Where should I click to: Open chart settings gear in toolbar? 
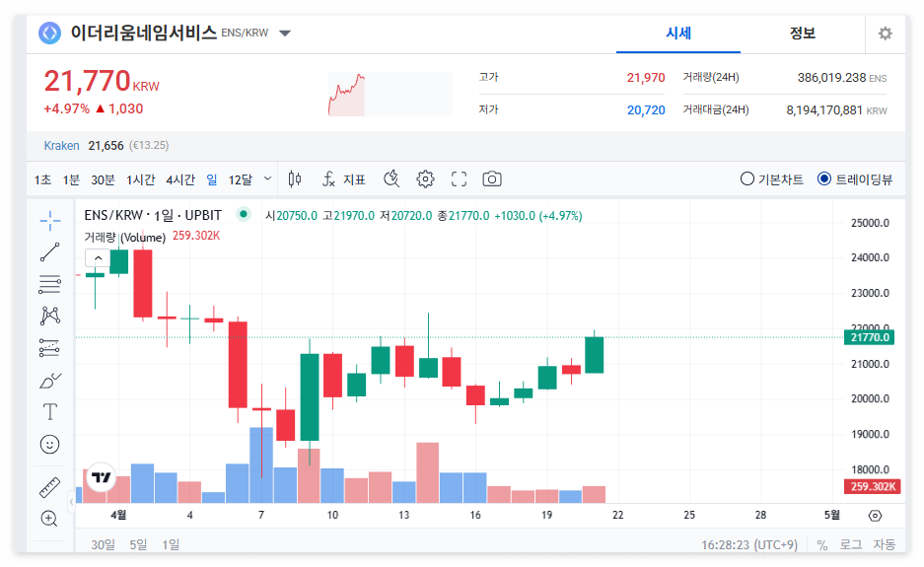click(425, 179)
